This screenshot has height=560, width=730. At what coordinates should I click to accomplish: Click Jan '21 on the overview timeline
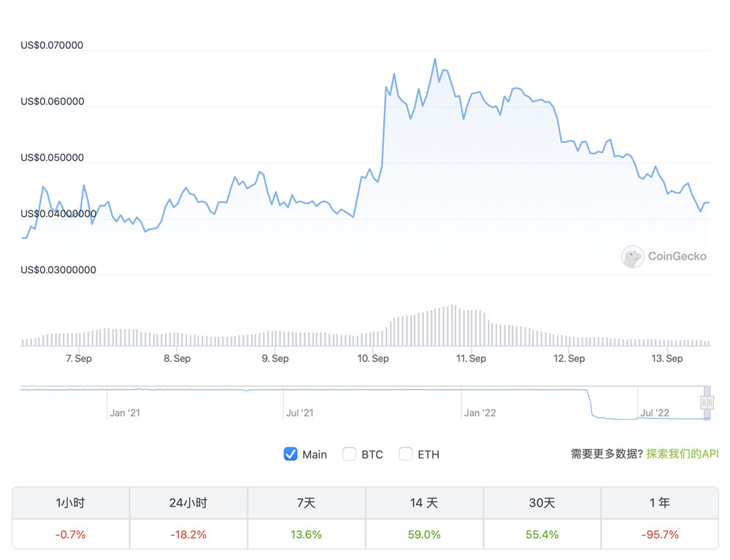124,412
